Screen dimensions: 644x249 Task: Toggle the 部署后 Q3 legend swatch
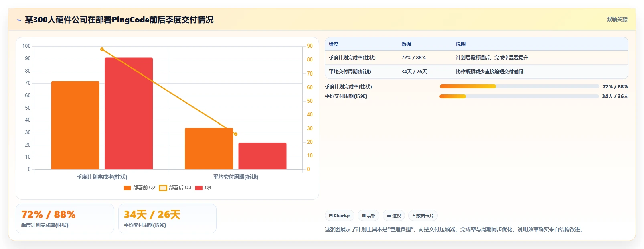click(163, 188)
